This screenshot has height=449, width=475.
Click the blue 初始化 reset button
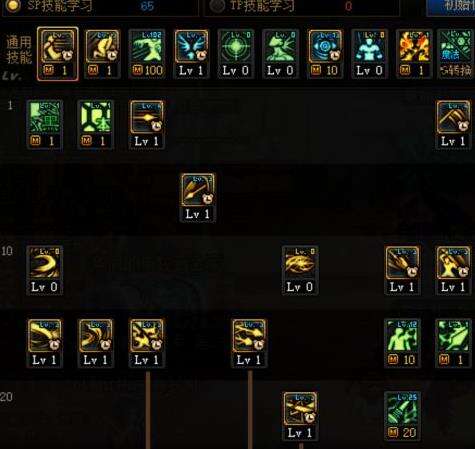point(451,6)
